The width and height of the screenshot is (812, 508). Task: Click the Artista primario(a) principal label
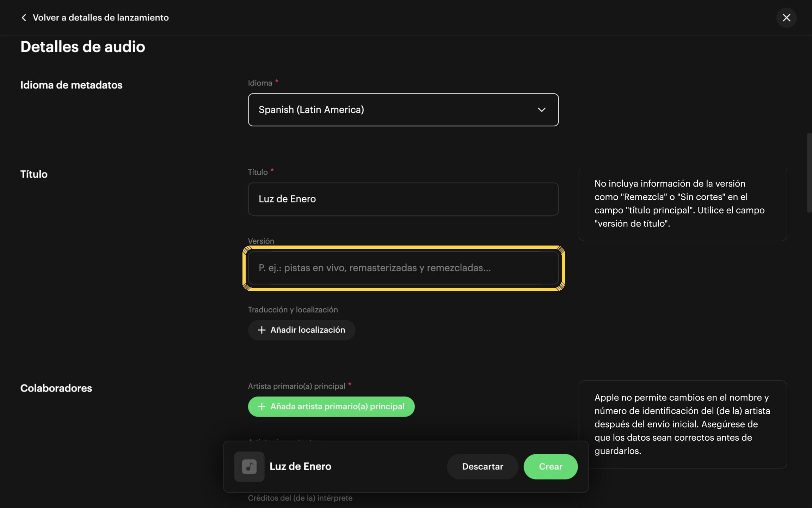click(x=300, y=386)
